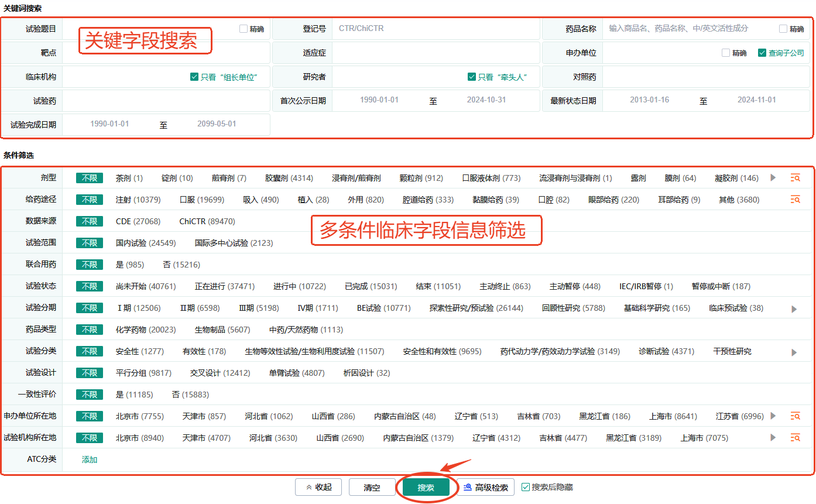The height and width of the screenshot is (504, 816).
Task: Expand 试验机构所在地 province list arrow
Action: [773, 438]
